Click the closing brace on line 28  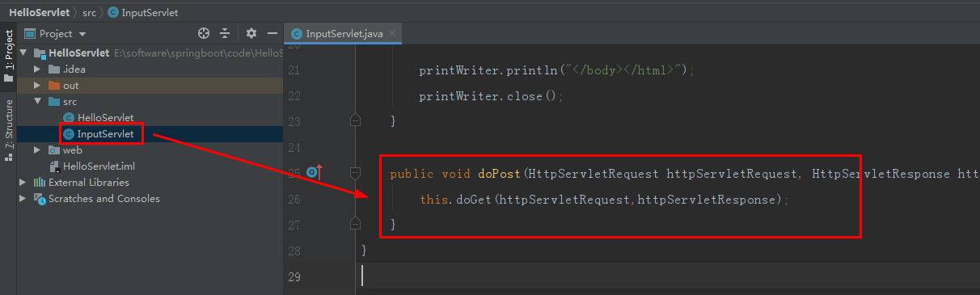364,251
